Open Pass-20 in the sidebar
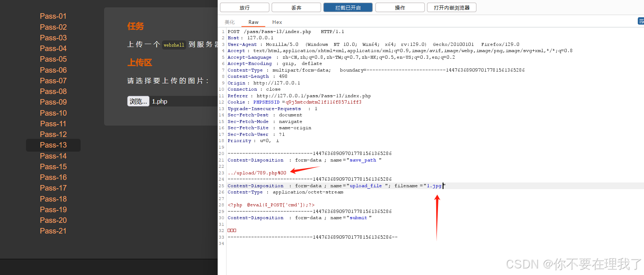The height and width of the screenshot is (275, 644). coord(53,220)
